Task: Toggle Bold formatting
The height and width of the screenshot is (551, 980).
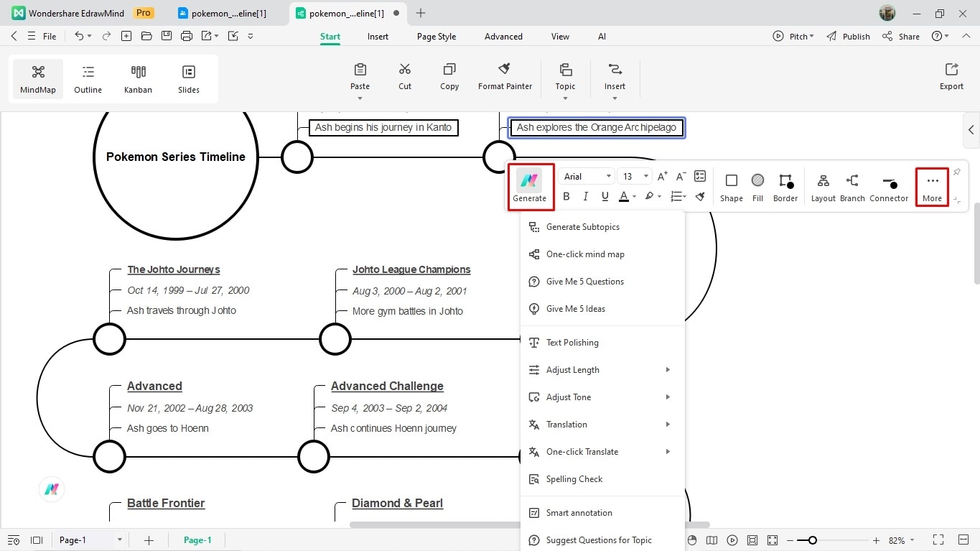Action: [566, 196]
